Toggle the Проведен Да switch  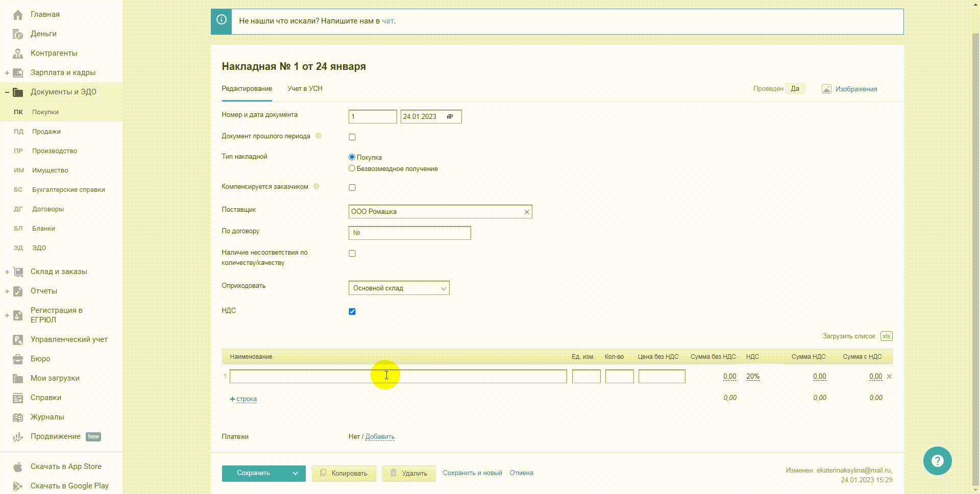pos(795,89)
